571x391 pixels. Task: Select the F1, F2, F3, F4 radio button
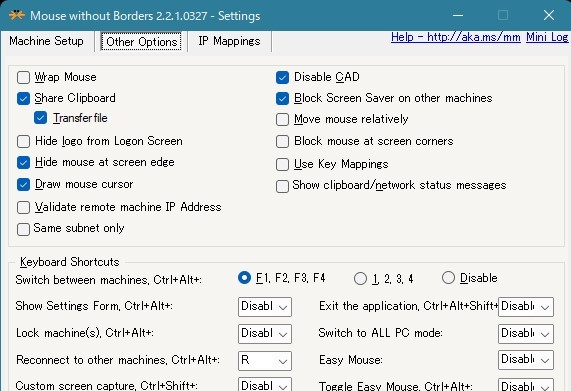244,278
